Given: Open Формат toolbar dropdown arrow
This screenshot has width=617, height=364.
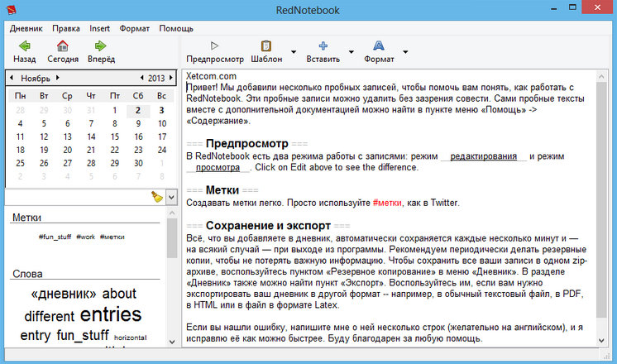Looking at the screenshot, I should pyautogui.click(x=405, y=52).
